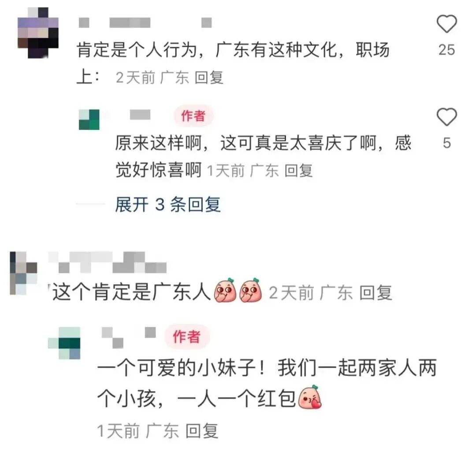
Task: Open first commenter's blurred username
Action: click(x=145, y=23)
